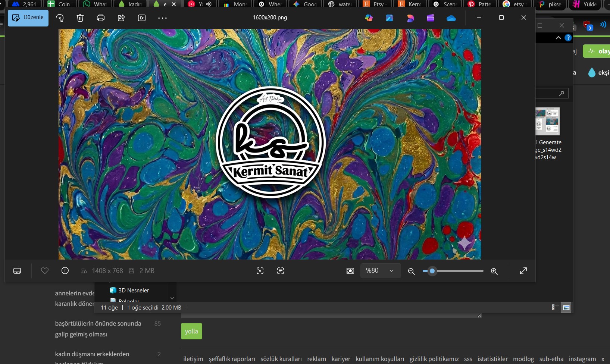
Task: Open the OneDrive cloud icon in Photos
Action: [451, 18]
